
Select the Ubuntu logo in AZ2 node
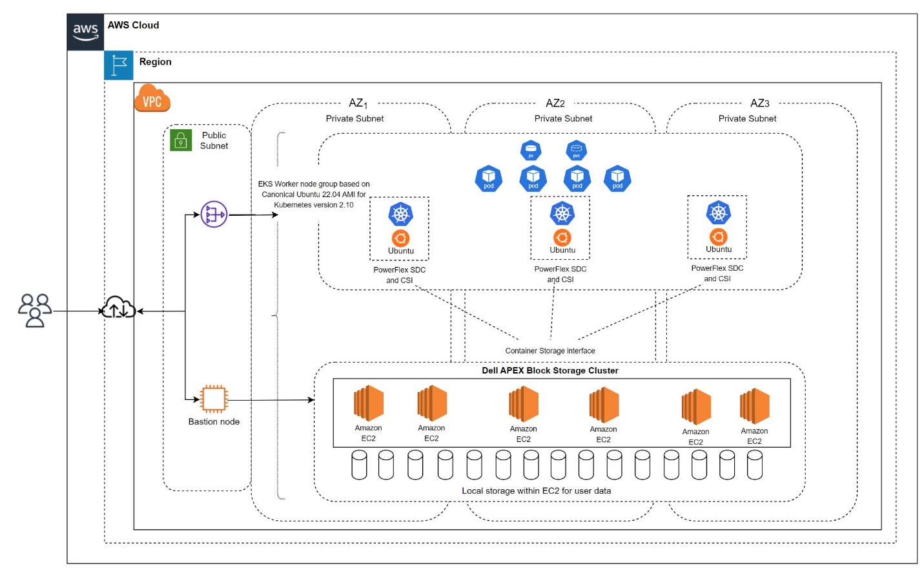(562, 237)
